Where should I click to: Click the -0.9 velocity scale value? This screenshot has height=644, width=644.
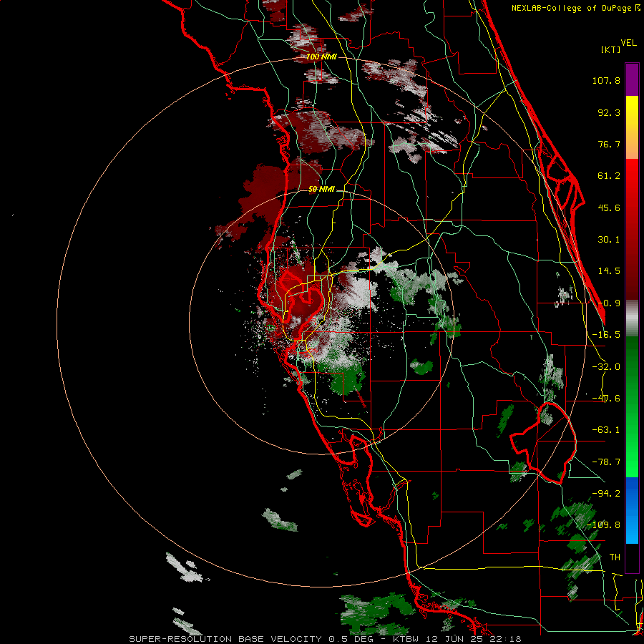(609, 303)
